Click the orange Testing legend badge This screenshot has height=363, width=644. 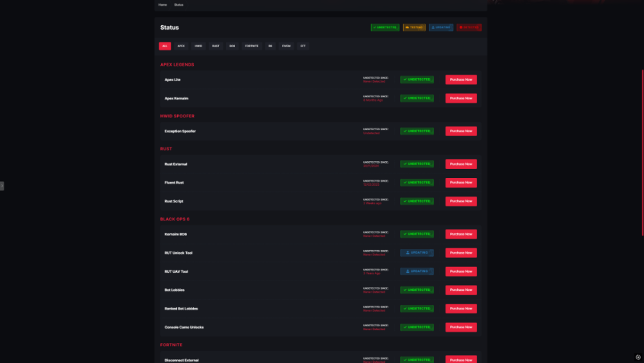tap(414, 28)
